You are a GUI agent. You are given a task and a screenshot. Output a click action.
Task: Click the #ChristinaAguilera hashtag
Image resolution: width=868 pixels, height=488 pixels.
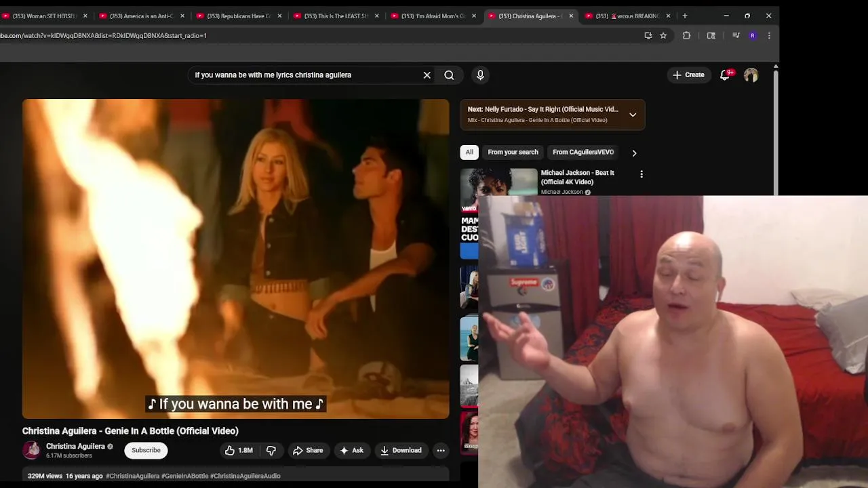(132, 476)
